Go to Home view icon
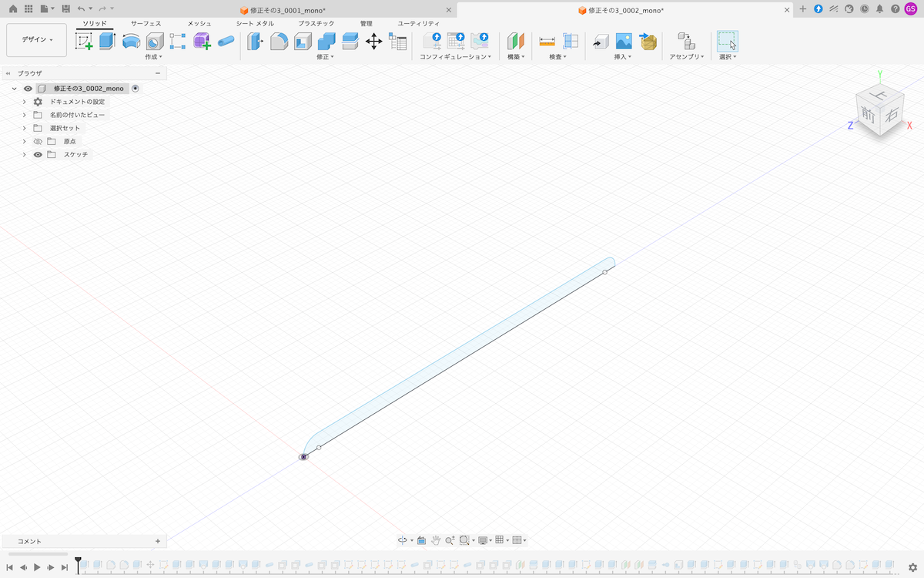This screenshot has height=578, width=924. [x=12, y=8]
